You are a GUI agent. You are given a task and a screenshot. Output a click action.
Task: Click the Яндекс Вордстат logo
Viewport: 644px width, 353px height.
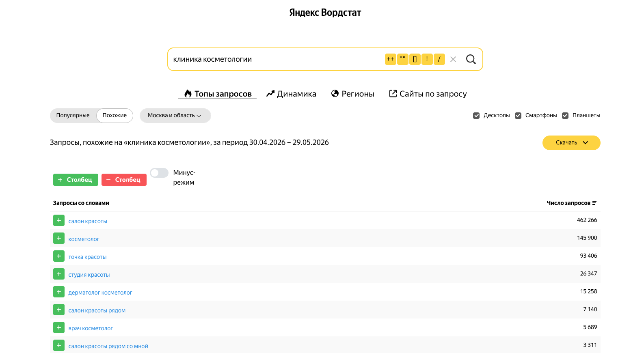coord(325,13)
